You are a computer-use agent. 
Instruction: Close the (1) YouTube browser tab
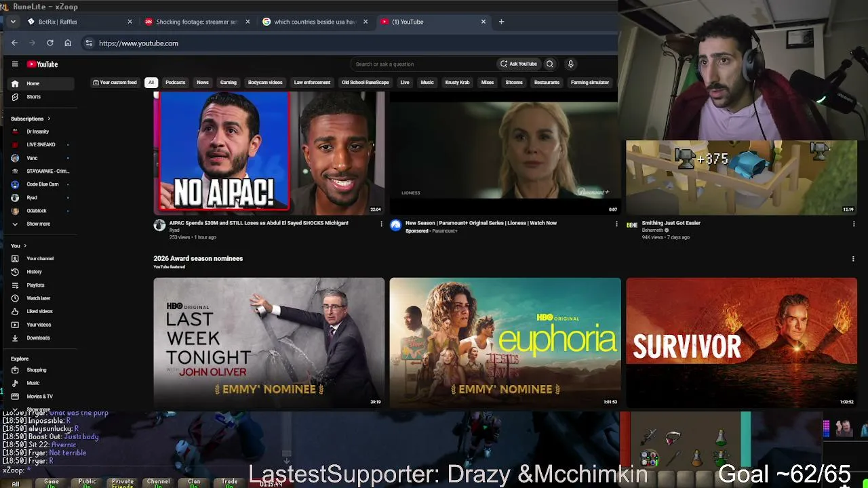coord(484,22)
